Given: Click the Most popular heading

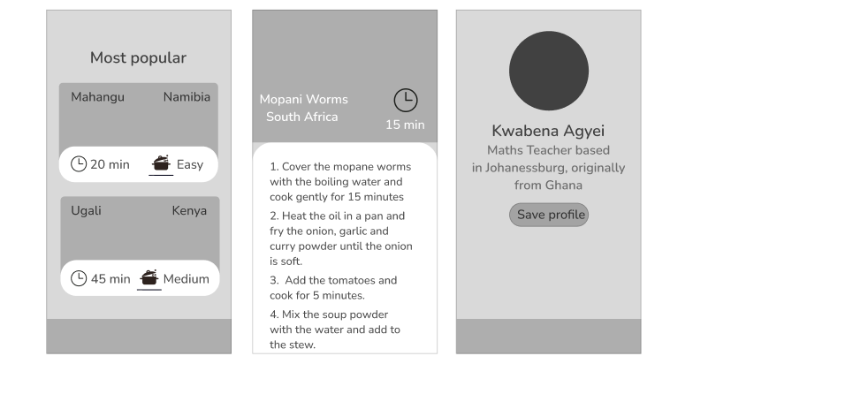Looking at the screenshot, I should coord(139,57).
